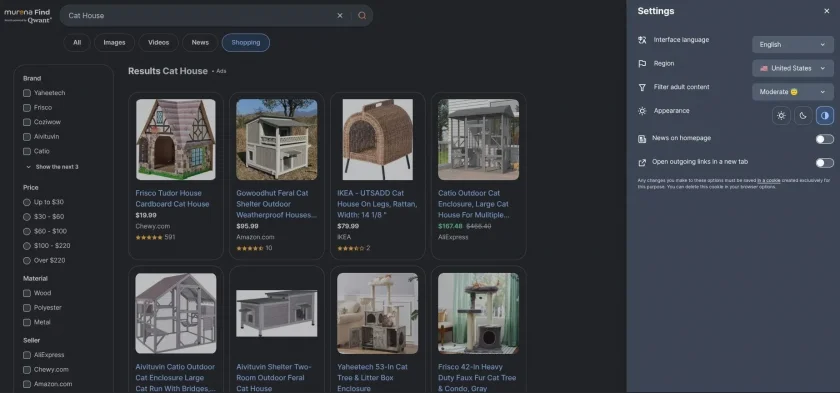This screenshot has height=393, width=840.
Task: Switch to the Images tab
Action: pos(114,43)
